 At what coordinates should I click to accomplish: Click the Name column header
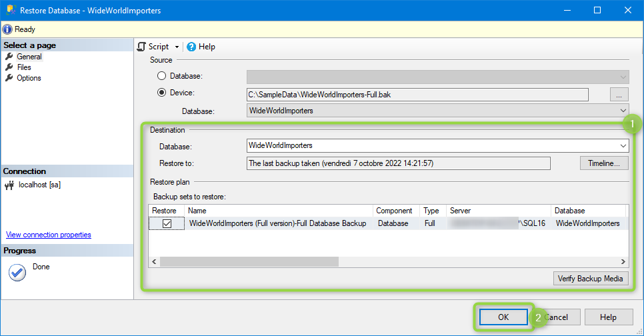(279, 211)
